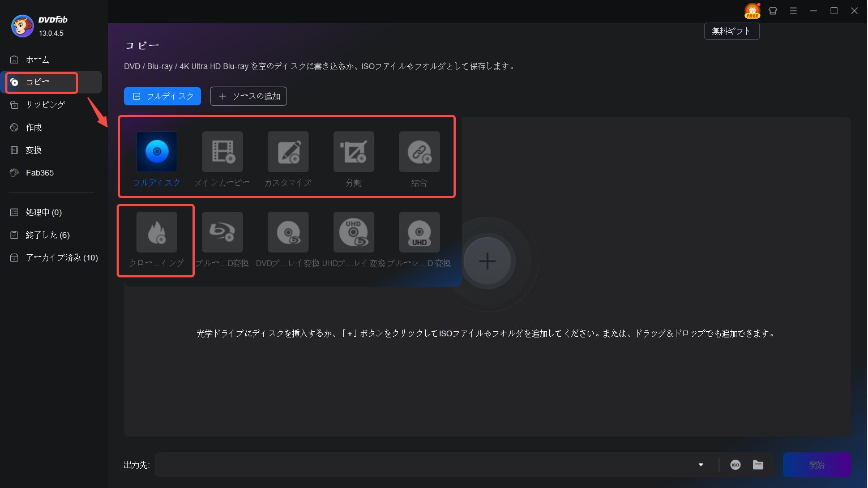
Task: Open the output folder browse icon
Action: point(758,465)
